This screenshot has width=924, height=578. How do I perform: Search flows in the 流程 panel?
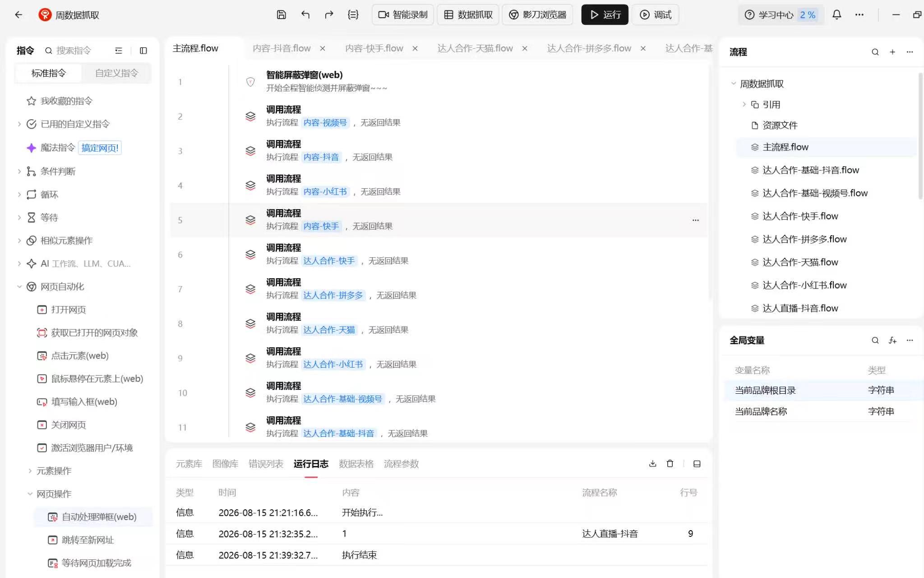(x=875, y=52)
